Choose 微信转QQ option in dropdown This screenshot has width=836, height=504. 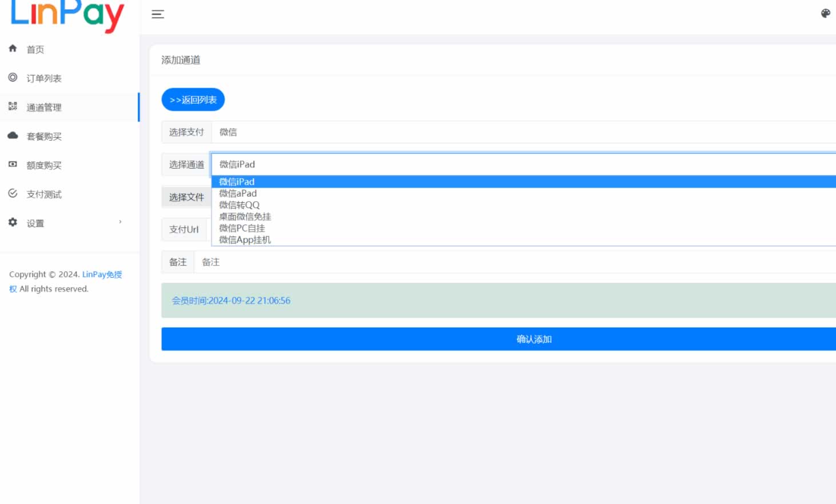pos(240,205)
